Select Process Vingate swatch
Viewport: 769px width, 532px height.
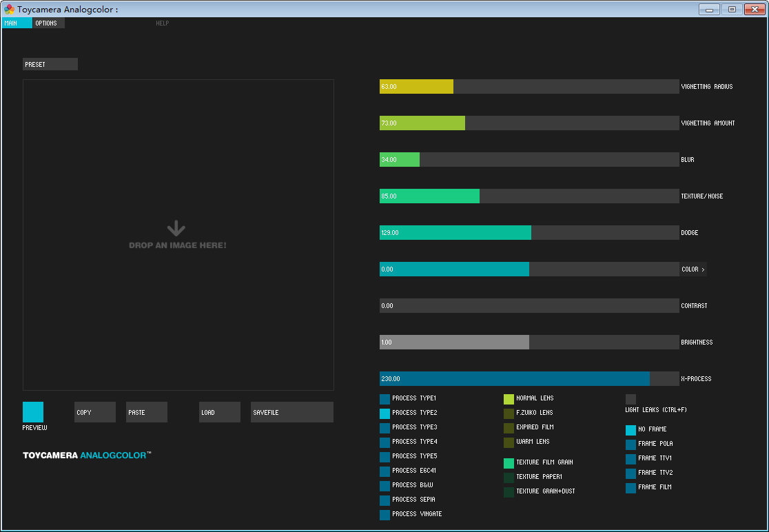[385, 515]
